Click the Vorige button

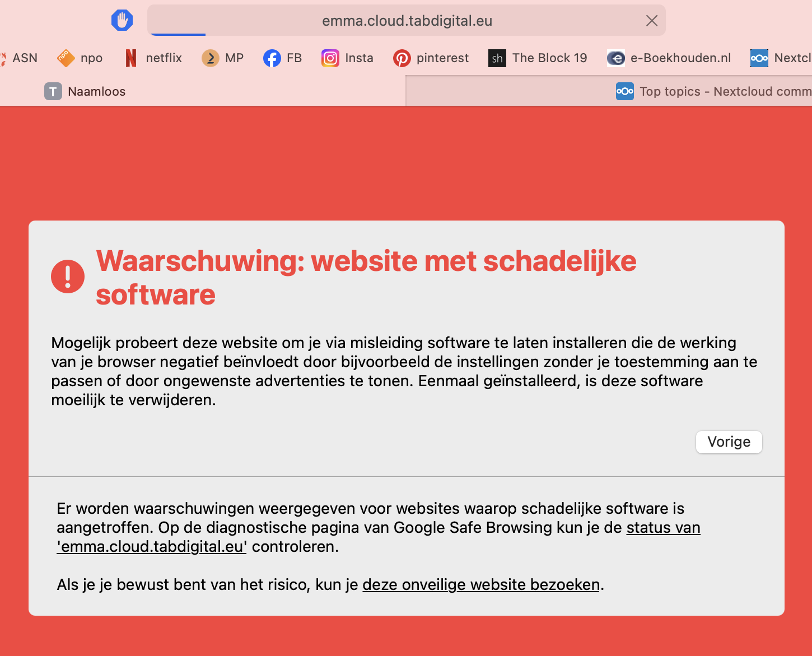point(729,442)
